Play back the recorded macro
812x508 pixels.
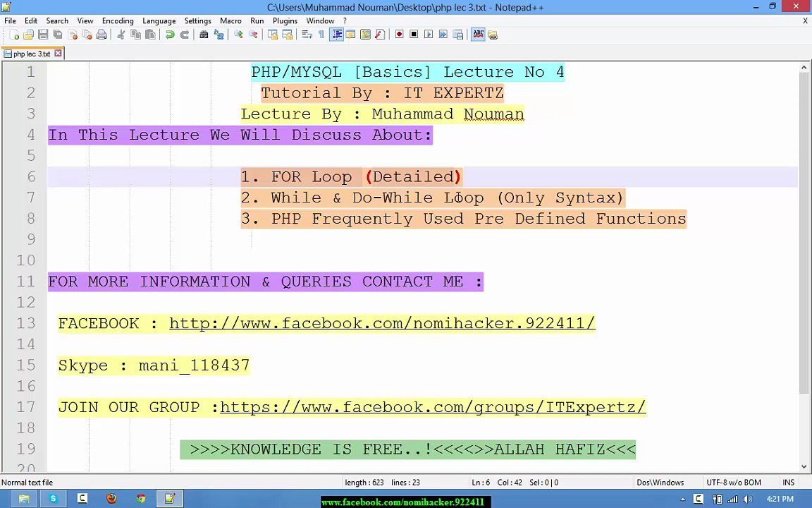tap(429, 35)
